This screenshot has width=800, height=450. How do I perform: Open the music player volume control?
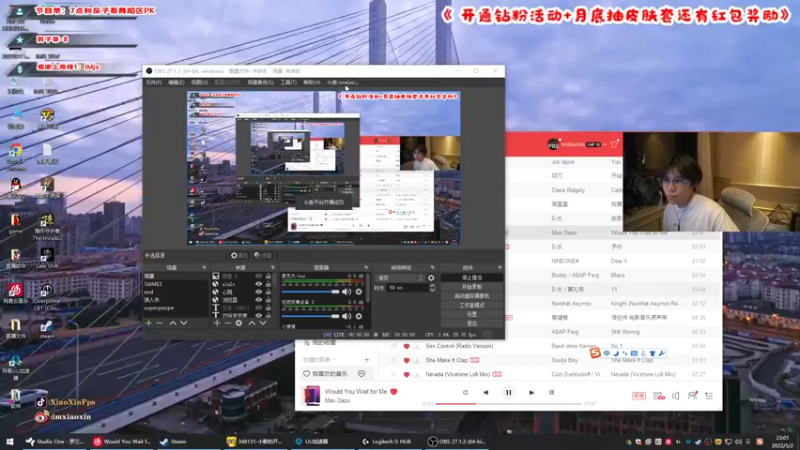pos(676,396)
